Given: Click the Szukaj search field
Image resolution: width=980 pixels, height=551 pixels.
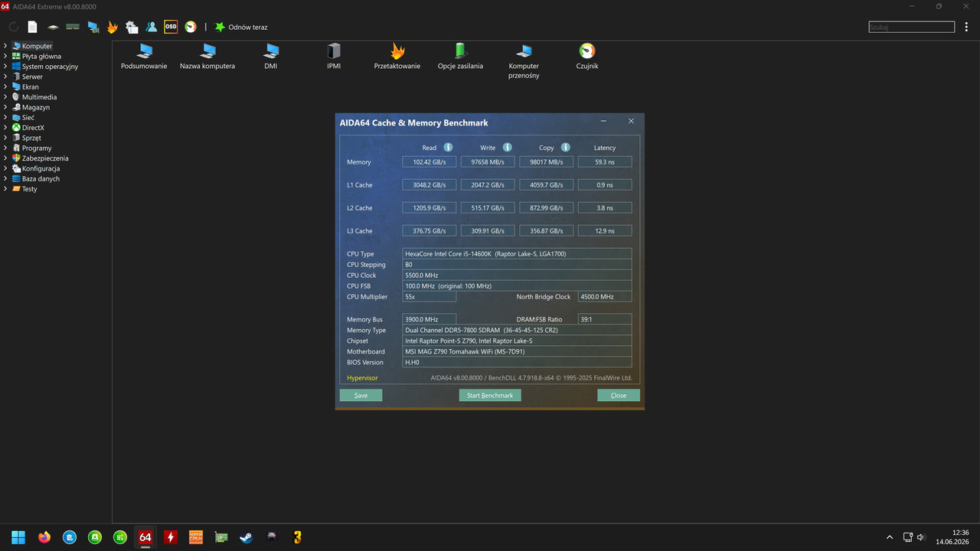Looking at the screenshot, I should tap(912, 27).
